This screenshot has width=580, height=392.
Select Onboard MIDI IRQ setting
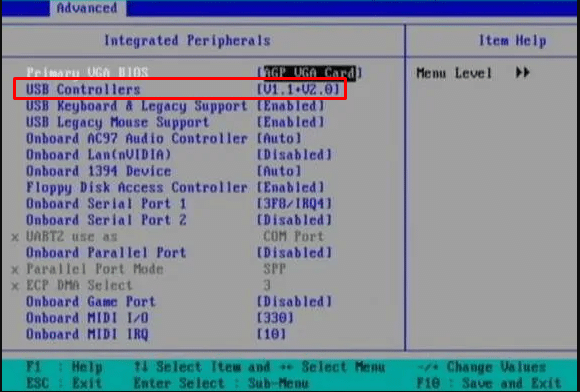pyautogui.click(x=87, y=334)
